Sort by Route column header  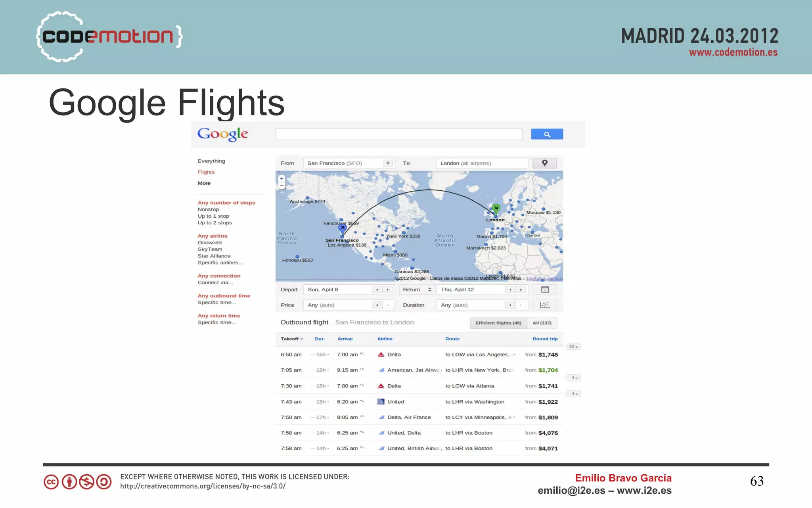pyautogui.click(x=452, y=339)
